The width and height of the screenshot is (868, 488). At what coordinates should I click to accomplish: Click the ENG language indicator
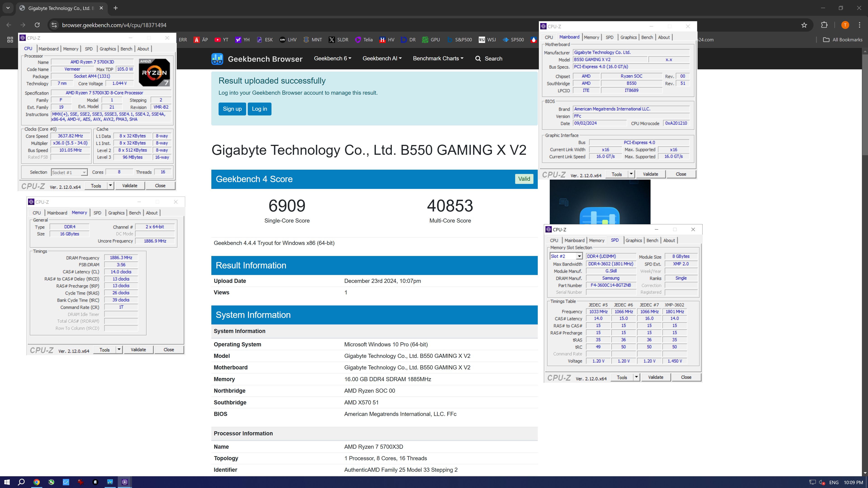[834, 482]
